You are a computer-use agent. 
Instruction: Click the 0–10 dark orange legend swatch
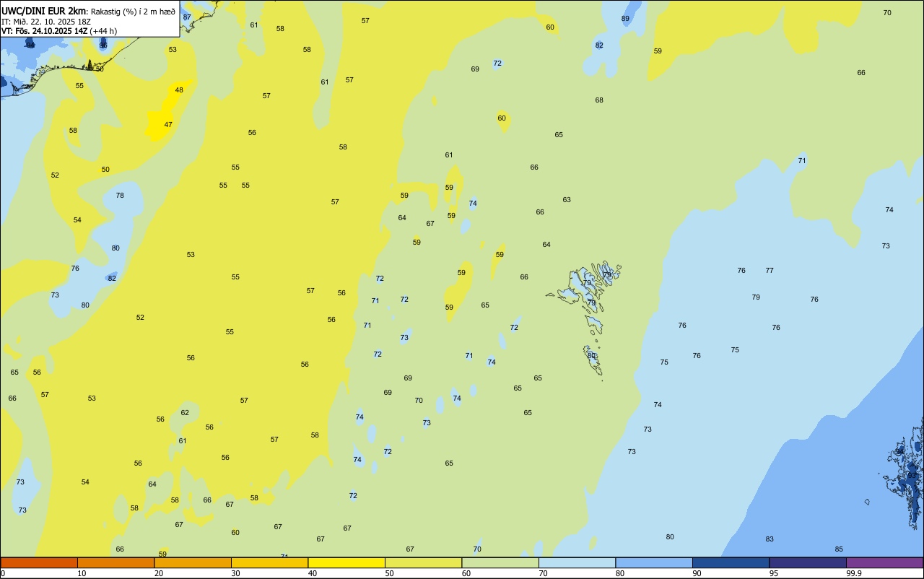pos(39,562)
